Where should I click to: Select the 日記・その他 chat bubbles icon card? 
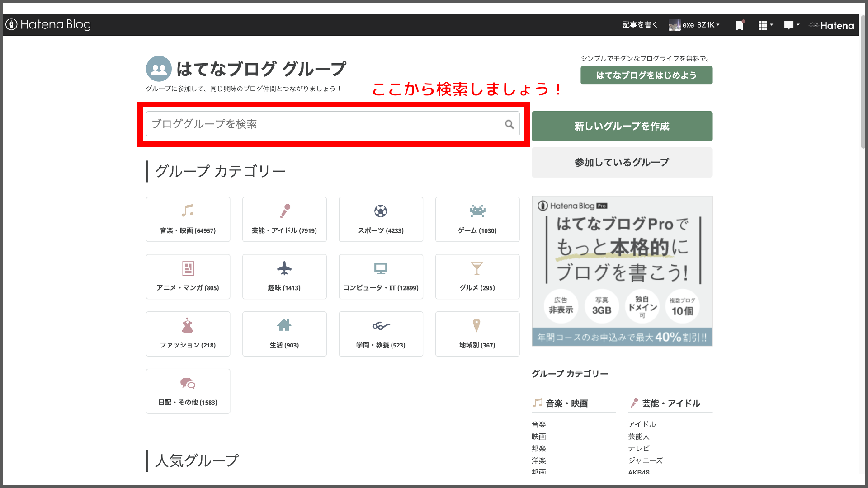coord(188,391)
